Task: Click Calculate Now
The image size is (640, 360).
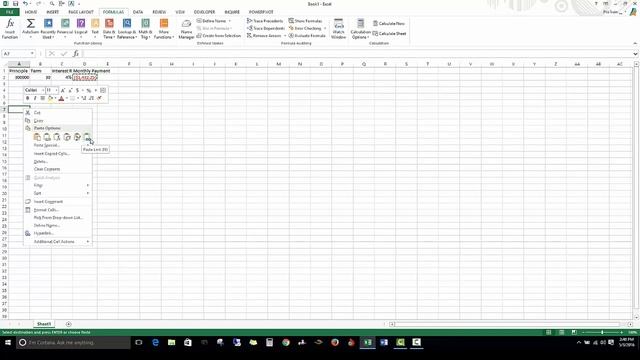Action: 389,24
